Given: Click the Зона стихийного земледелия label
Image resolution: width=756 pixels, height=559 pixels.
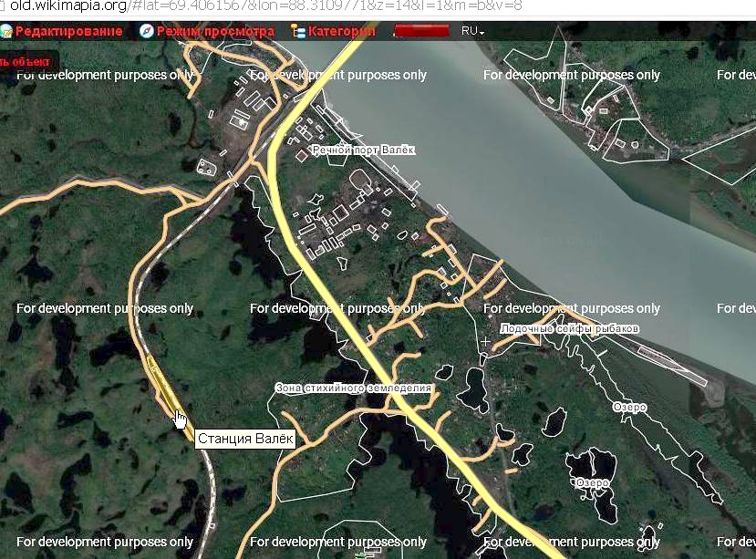Looking at the screenshot, I should 353,388.
